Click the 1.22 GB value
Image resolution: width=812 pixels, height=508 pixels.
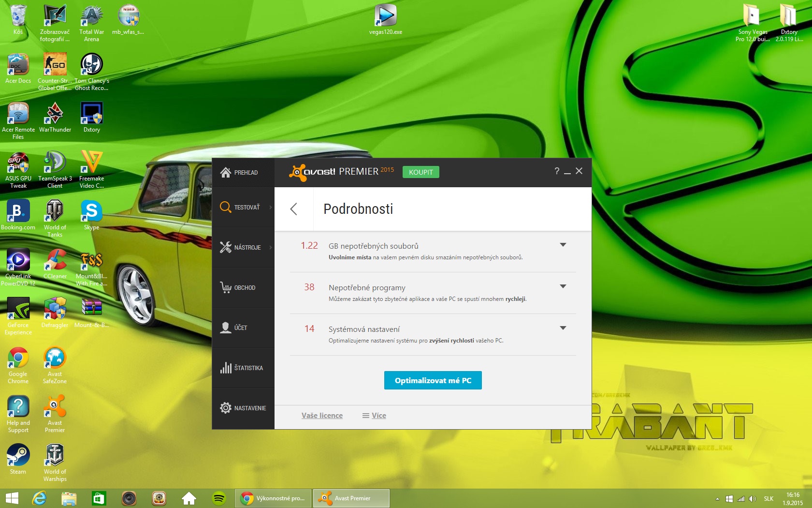coord(309,246)
